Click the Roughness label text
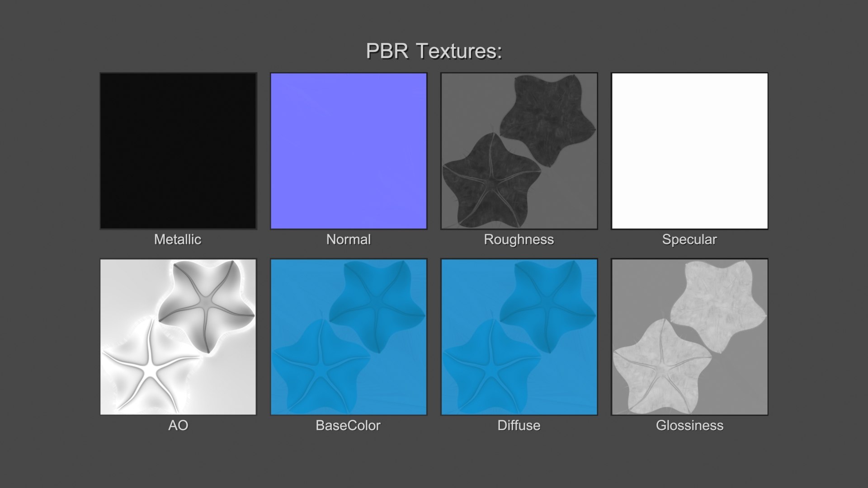 tap(519, 239)
